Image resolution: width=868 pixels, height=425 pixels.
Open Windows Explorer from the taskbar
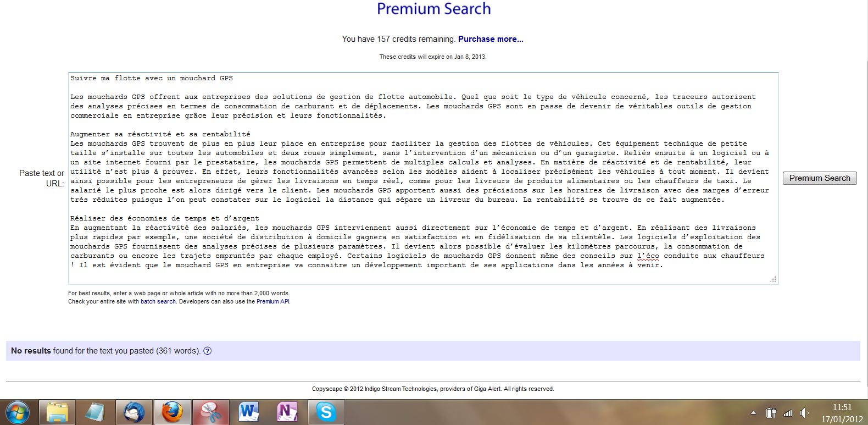(x=57, y=412)
